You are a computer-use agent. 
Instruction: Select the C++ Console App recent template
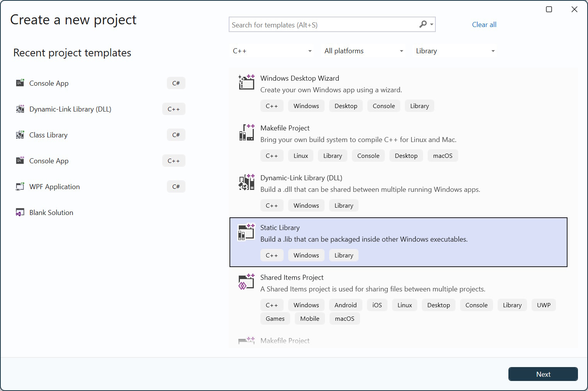49,161
